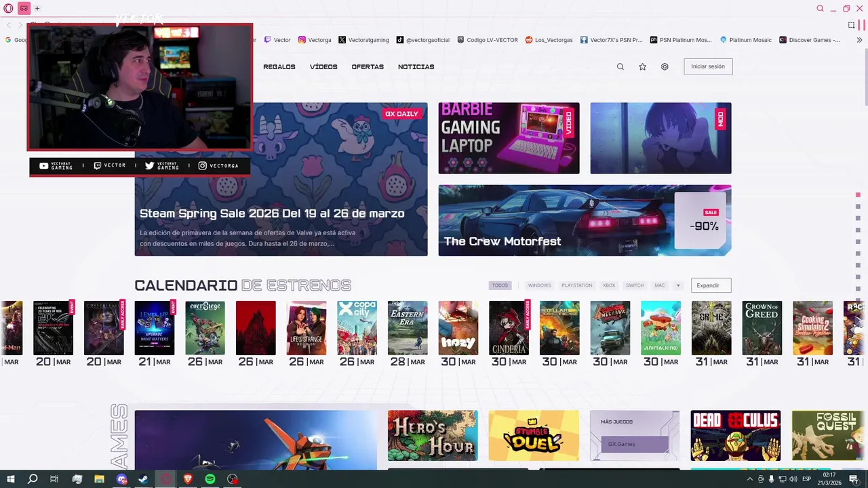Screen dimensions: 868x488
Task: Go to the VÍDEOS menu
Action: [323, 66]
